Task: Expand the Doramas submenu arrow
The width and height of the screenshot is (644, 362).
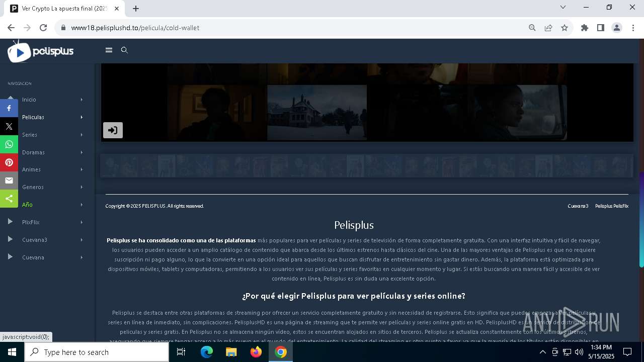Action: point(82,152)
